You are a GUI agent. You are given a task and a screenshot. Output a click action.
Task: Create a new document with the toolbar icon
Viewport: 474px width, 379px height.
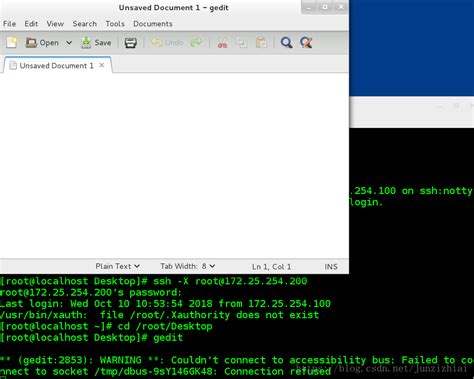point(12,42)
